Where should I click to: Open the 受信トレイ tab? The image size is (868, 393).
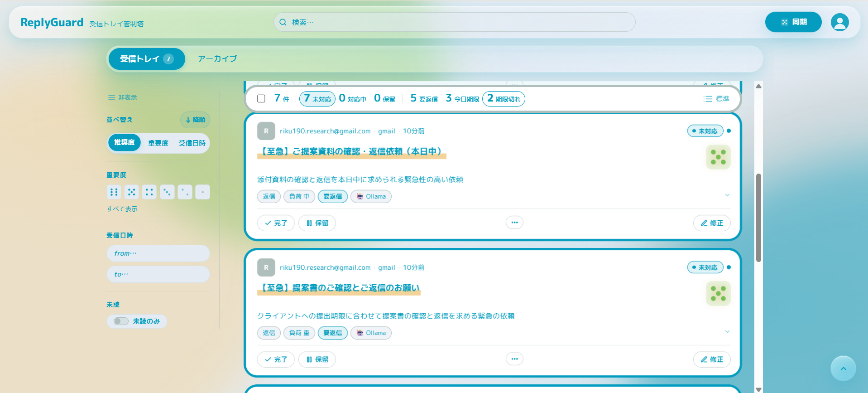click(147, 59)
